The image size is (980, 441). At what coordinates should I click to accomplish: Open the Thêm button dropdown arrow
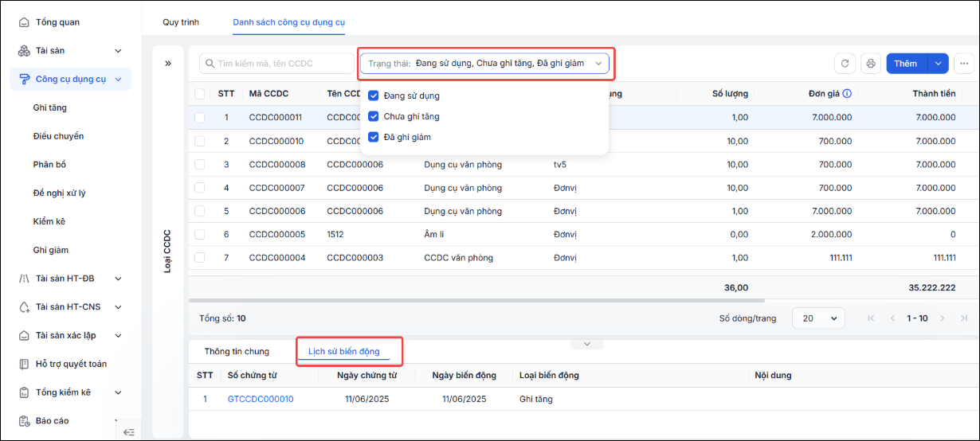[x=939, y=64]
